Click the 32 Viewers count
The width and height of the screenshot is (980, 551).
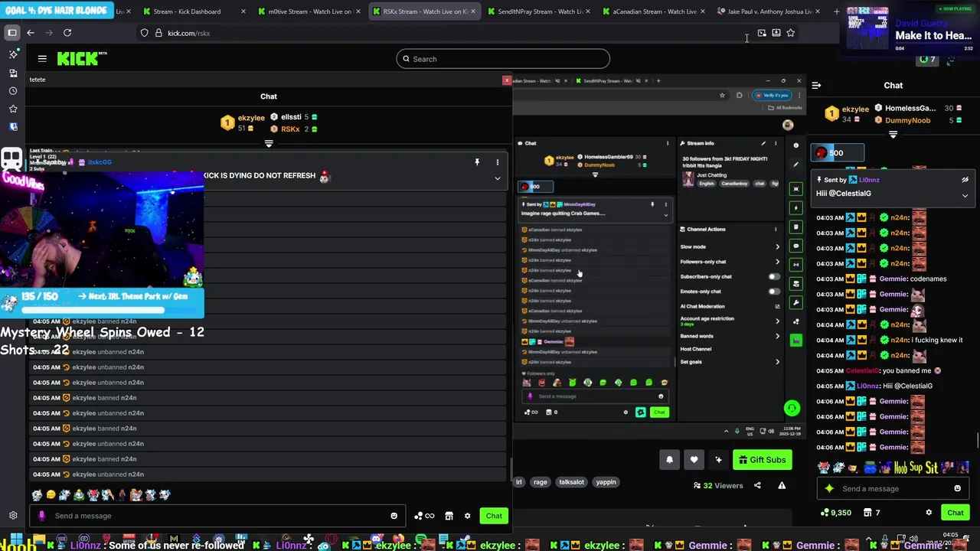click(718, 485)
